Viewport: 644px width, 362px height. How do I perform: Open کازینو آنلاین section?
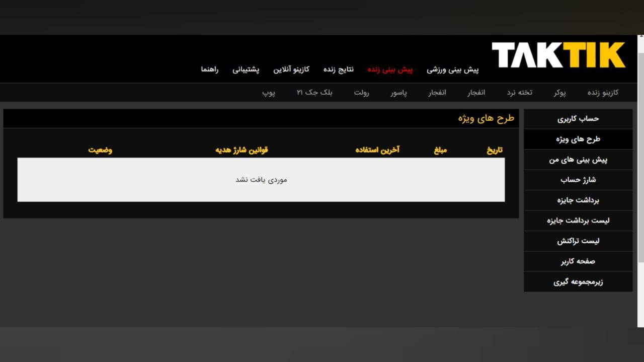click(291, 69)
